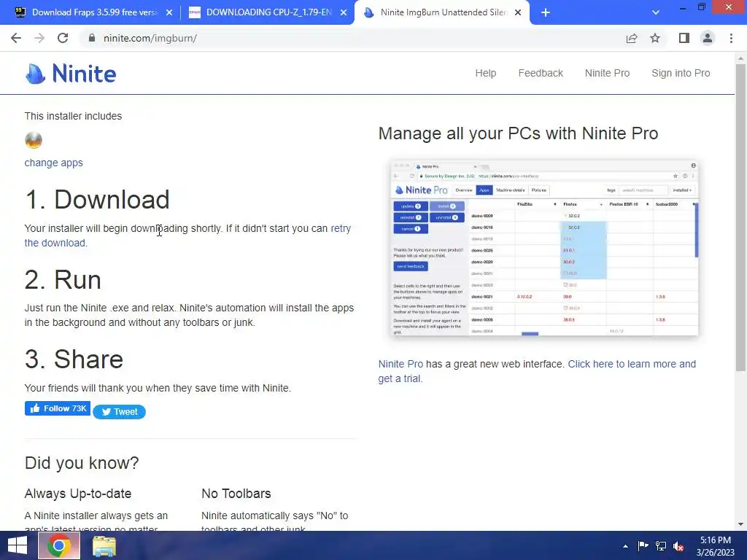Screen dimensions: 747x560
Task: Open a new browser tab
Action: click(x=546, y=13)
